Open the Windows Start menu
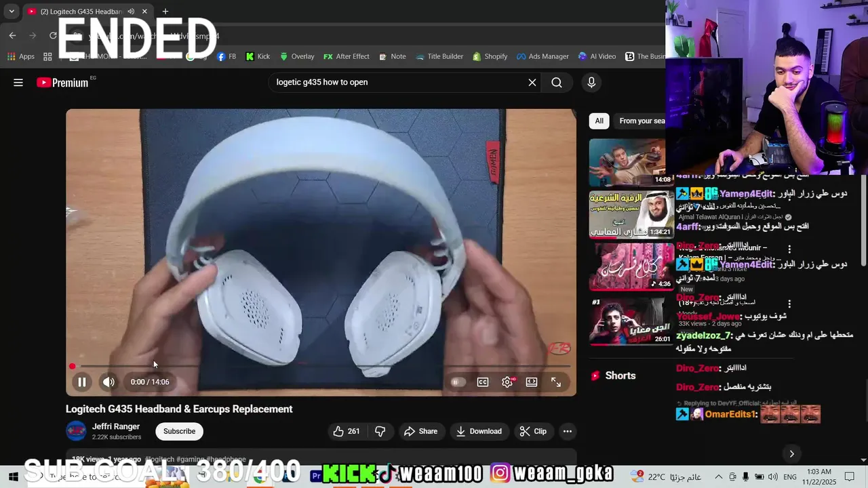 pyautogui.click(x=13, y=476)
